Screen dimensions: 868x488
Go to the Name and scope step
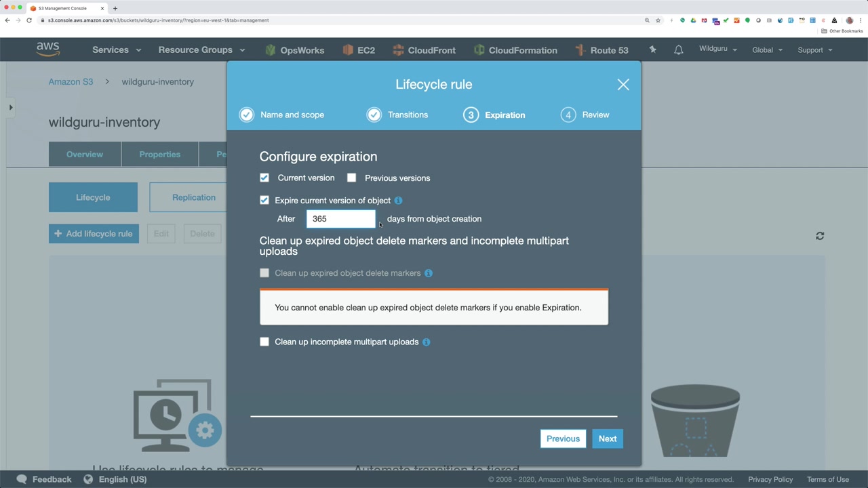click(x=282, y=115)
